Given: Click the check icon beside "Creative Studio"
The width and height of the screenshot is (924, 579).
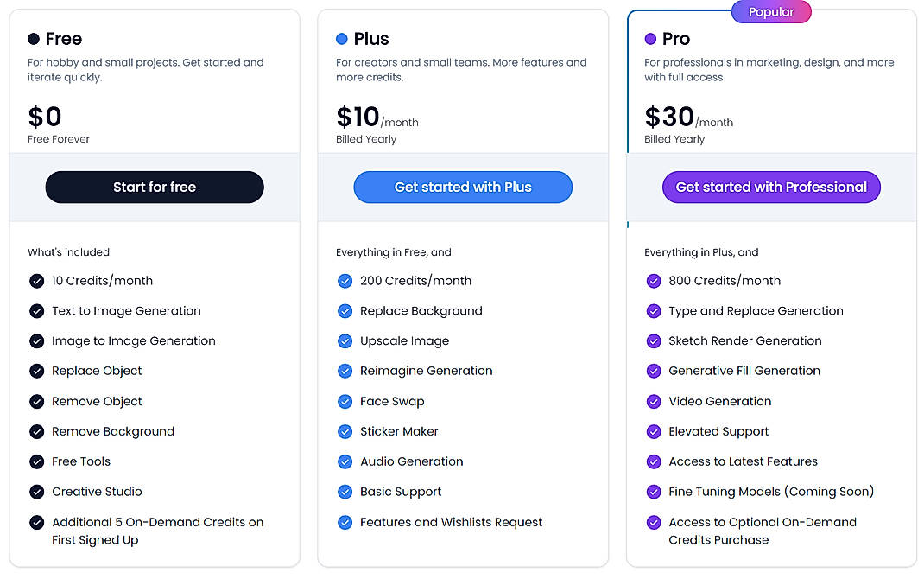Looking at the screenshot, I should coord(37,492).
